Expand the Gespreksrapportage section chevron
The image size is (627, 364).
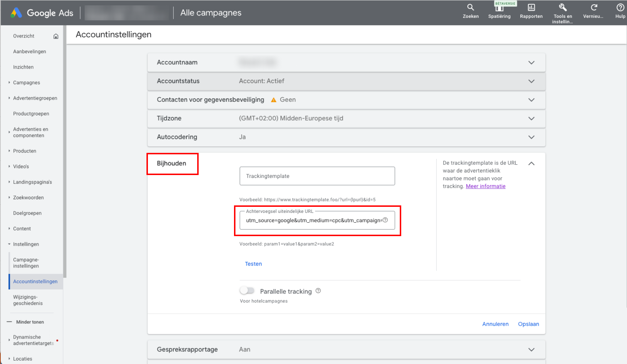[x=531, y=349]
